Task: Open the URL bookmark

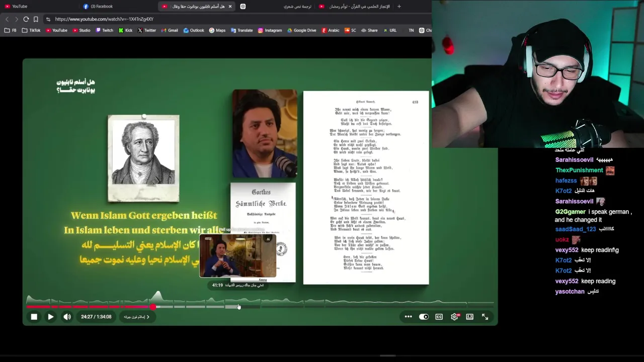Action: pyautogui.click(x=390, y=30)
